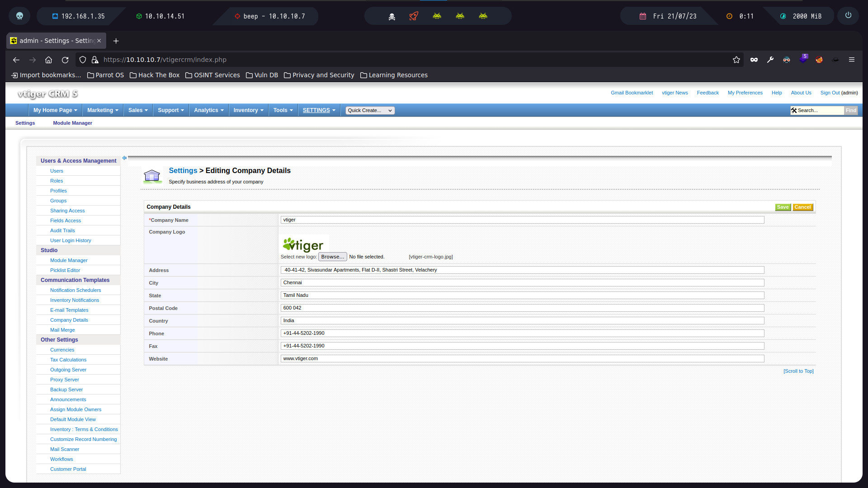Click vtiger-crm-logo.jpg file name text
This screenshot has width=868, height=488.
[x=431, y=257]
